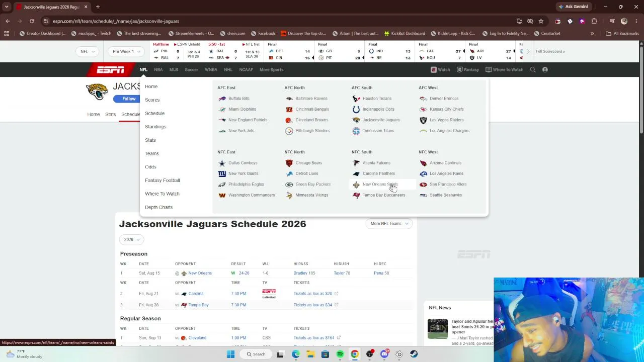
Task: Open the Facebook bookmark
Action: click(263, 34)
